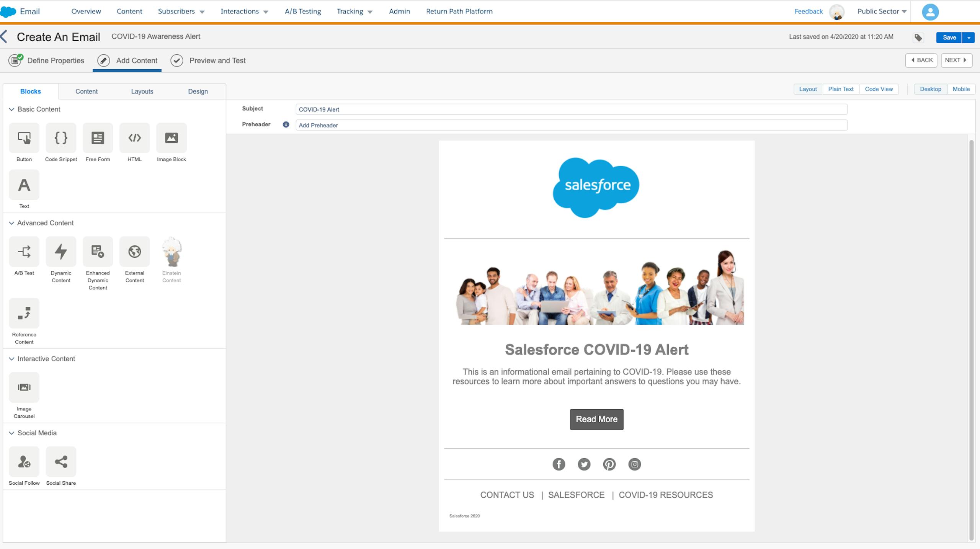Image resolution: width=980 pixels, height=549 pixels.
Task: Go to Add Content step
Action: tap(127, 60)
